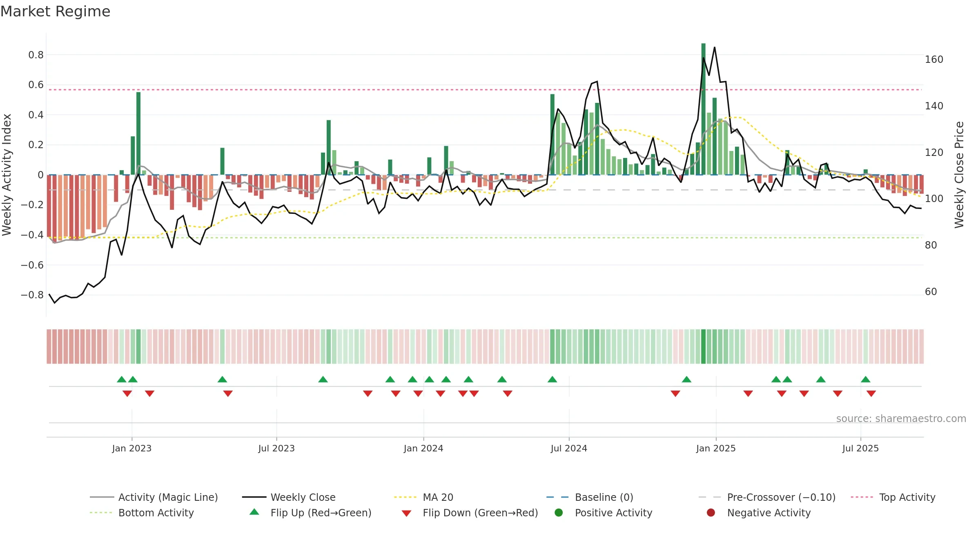
Task: Click the −0.8 tick on the activity axis
Action: [x=32, y=295]
